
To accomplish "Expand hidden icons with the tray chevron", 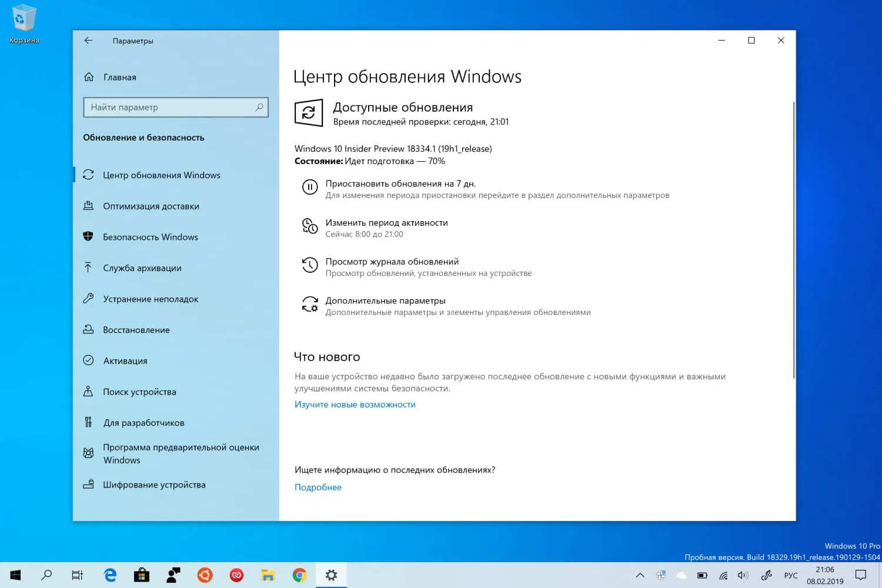I will click(x=640, y=574).
